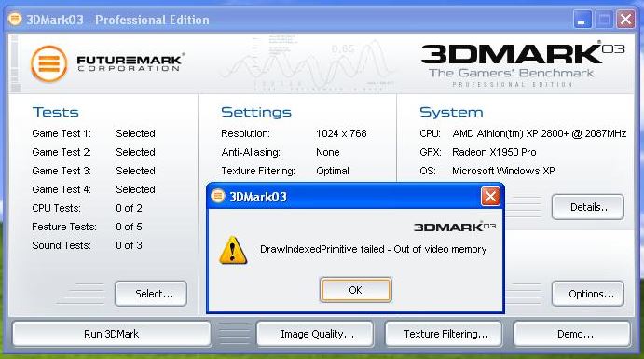Click the 'System' section heading
The height and width of the screenshot is (359, 644).
click(x=451, y=112)
